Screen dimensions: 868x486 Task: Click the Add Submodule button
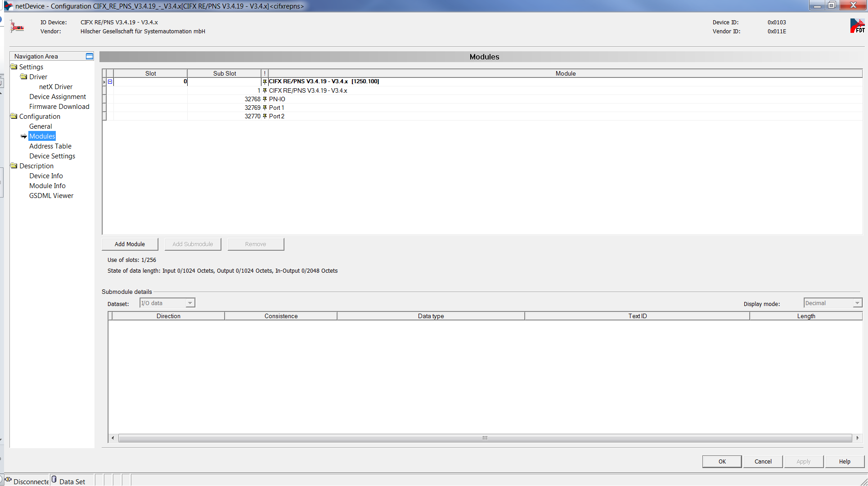click(x=193, y=244)
